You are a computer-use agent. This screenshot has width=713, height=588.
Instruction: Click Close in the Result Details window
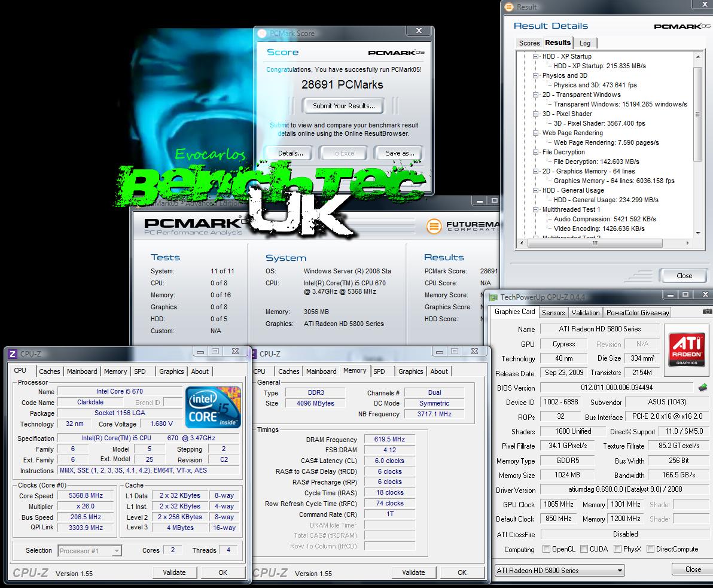point(684,276)
